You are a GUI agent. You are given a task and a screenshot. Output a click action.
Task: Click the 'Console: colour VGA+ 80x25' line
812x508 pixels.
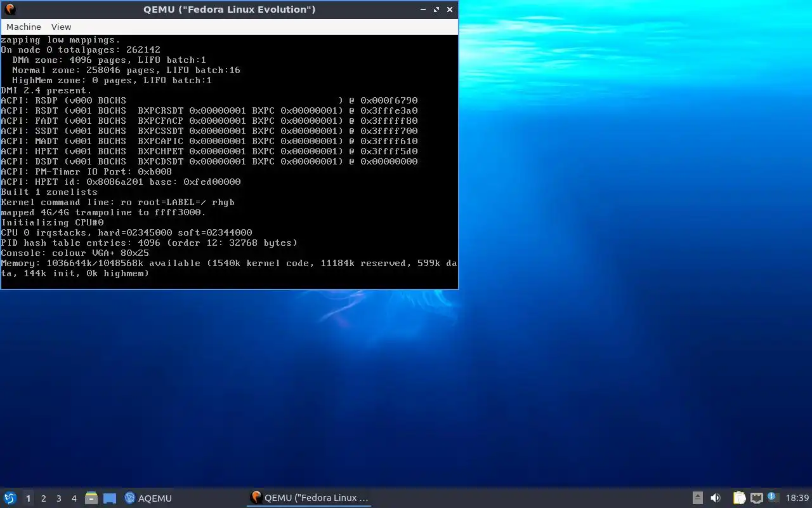pos(75,253)
